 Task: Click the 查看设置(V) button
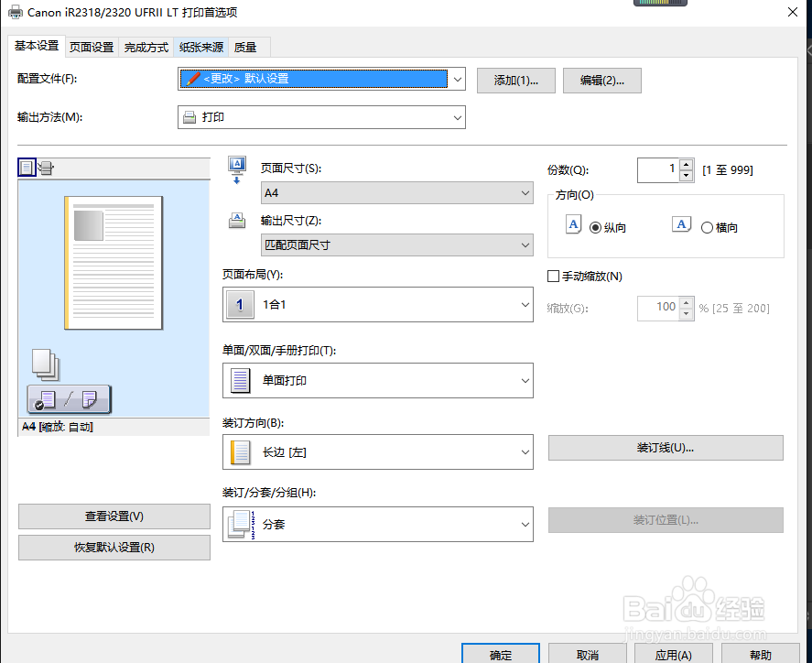point(114,516)
